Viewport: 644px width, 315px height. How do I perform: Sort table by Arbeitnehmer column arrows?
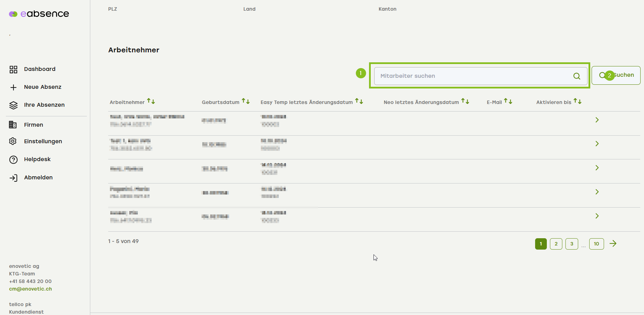151,101
